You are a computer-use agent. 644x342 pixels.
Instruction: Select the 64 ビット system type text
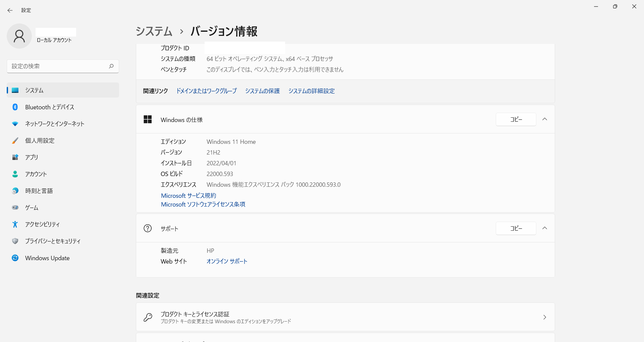270,59
